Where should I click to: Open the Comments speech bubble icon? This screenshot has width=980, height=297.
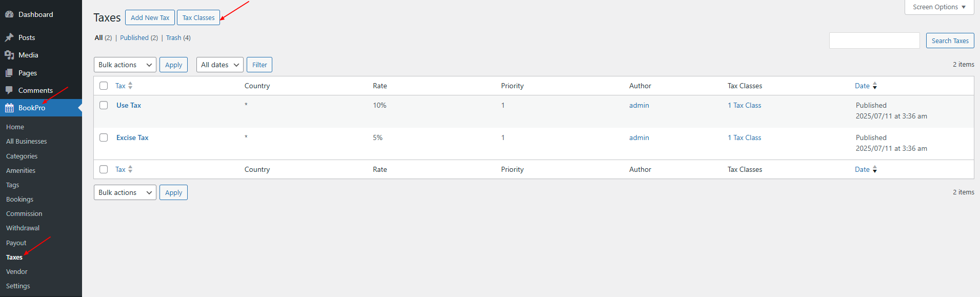pos(9,90)
